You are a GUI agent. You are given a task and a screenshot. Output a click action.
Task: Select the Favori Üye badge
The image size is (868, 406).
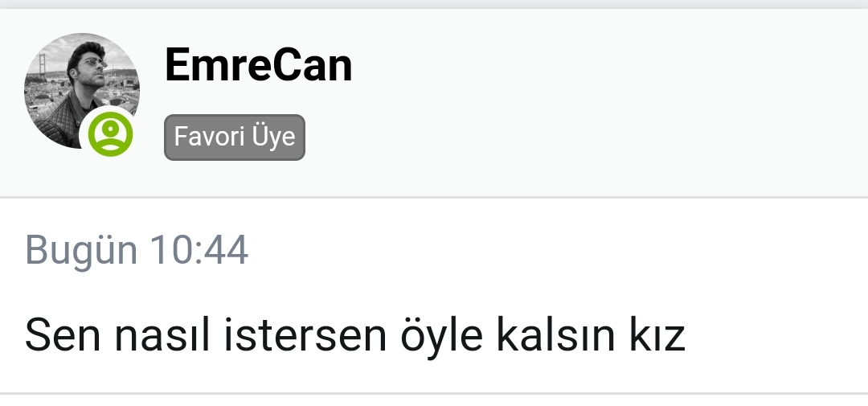coord(235,137)
